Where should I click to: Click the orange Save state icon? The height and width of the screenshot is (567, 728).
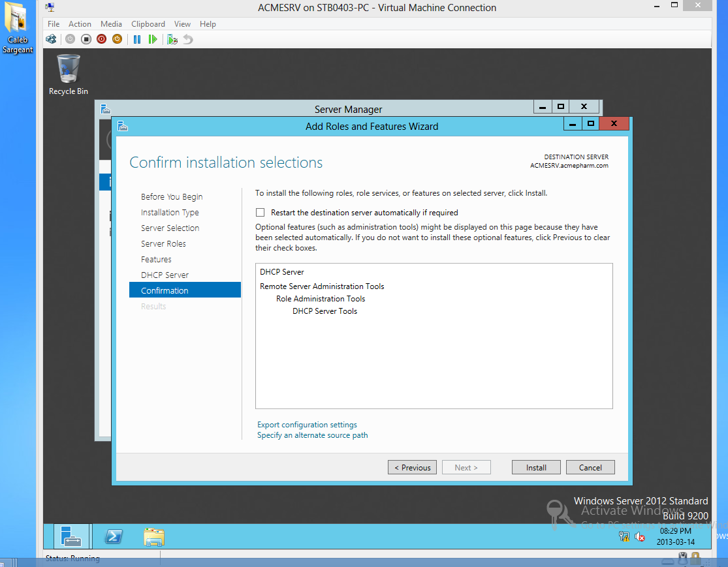point(117,39)
